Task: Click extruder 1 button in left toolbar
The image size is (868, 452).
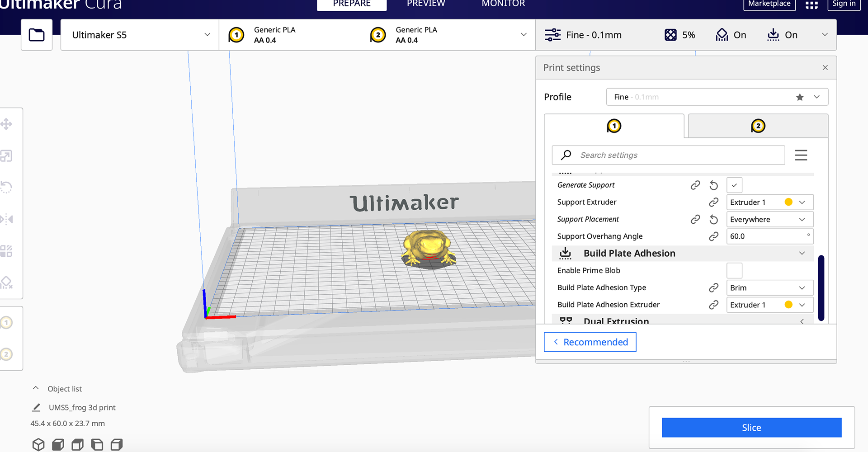Action: tap(6, 323)
